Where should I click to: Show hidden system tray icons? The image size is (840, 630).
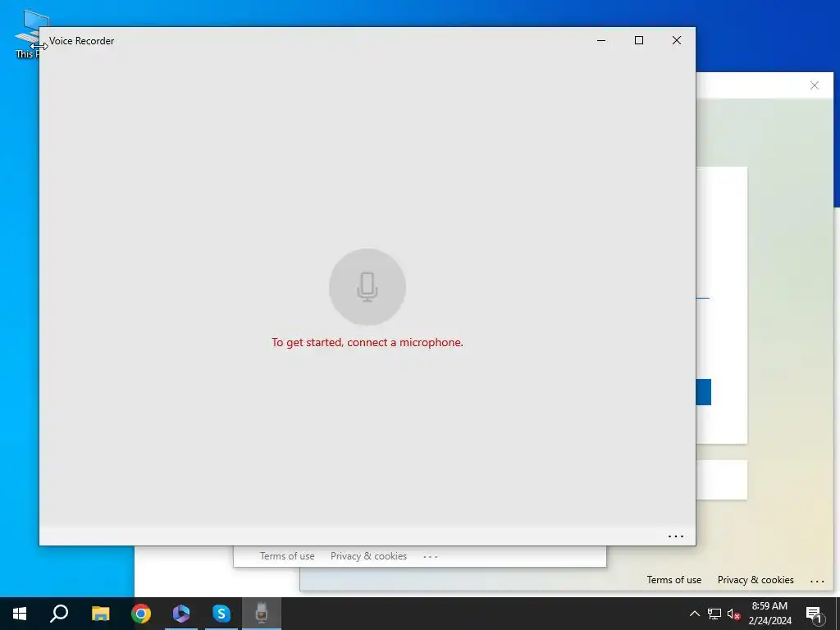click(x=694, y=614)
